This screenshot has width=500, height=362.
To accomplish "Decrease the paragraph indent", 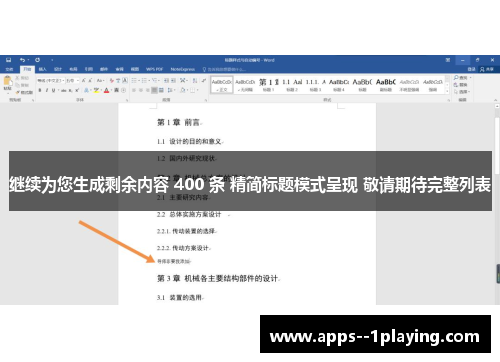I will [166, 81].
